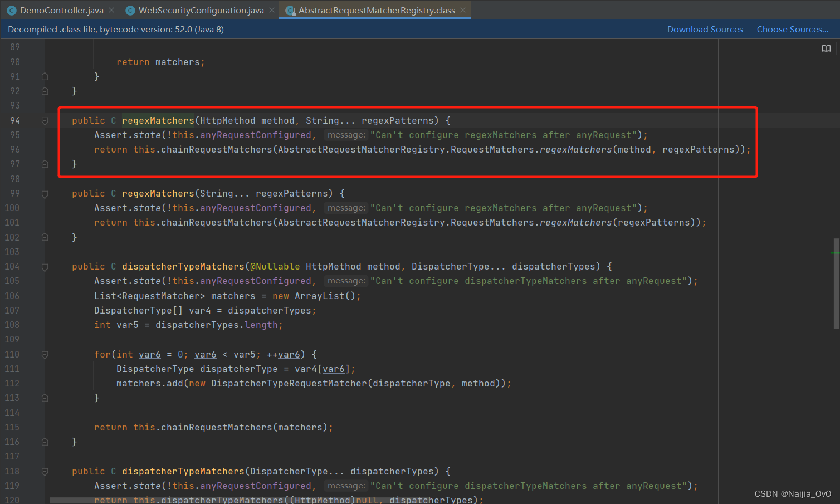Open the Download Sources link
840x504 pixels.
tap(705, 29)
